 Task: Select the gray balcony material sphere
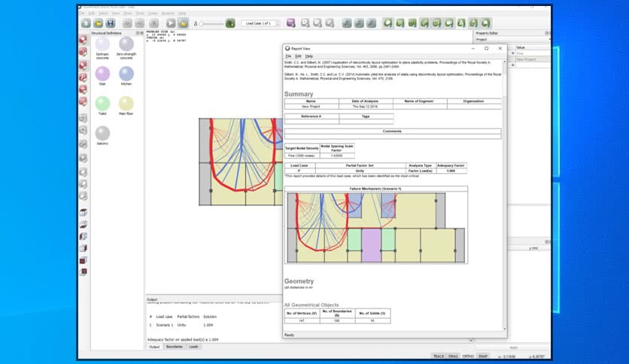click(102, 133)
